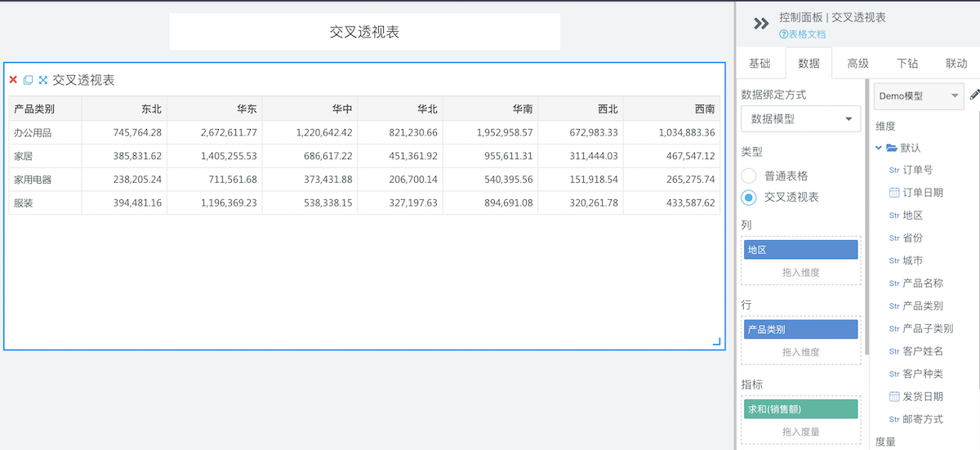980x450 pixels.
Task: Click the Str icon beside 订单号
Action: pyautogui.click(x=894, y=170)
